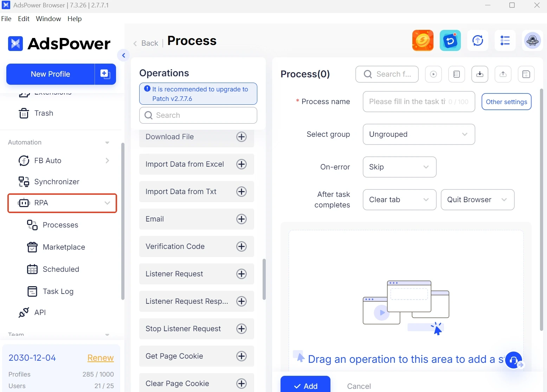The height and width of the screenshot is (392, 547).
Task: Click the Add button
Action: (305, 385)
